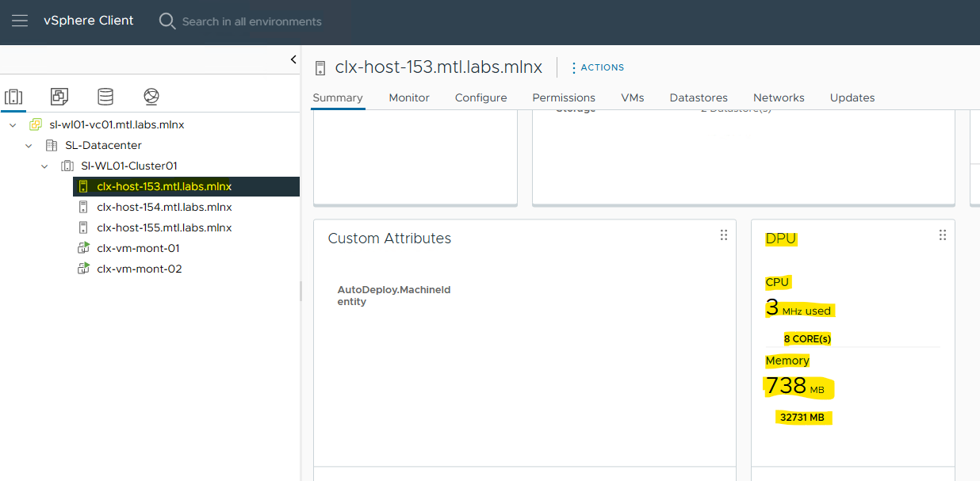980x481 pixels.
Task: Collapse the sl-wl01-vc01.mtl.labs.mlnx vCenter node
Action: (x=13, y=125)
